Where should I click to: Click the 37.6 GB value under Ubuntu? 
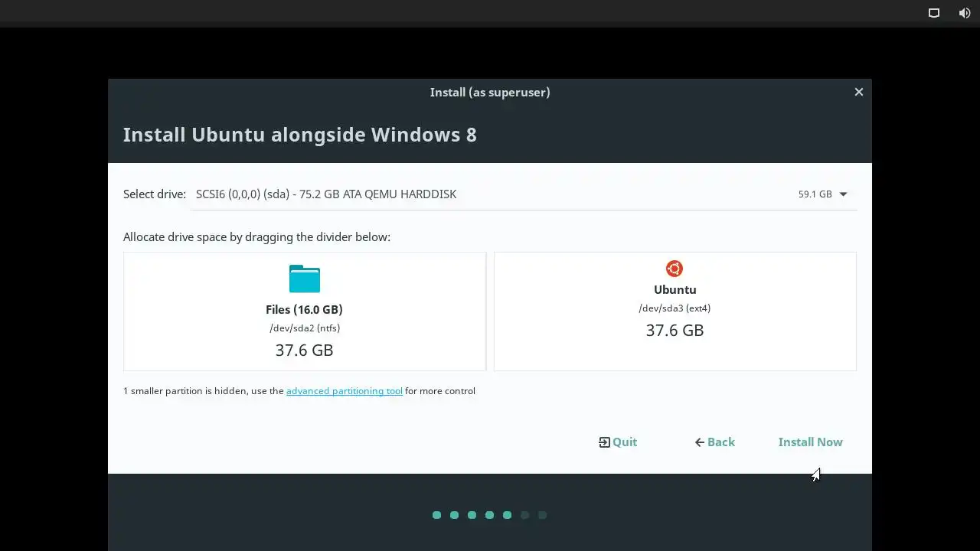pyautogui.click(x=675, y=331)
